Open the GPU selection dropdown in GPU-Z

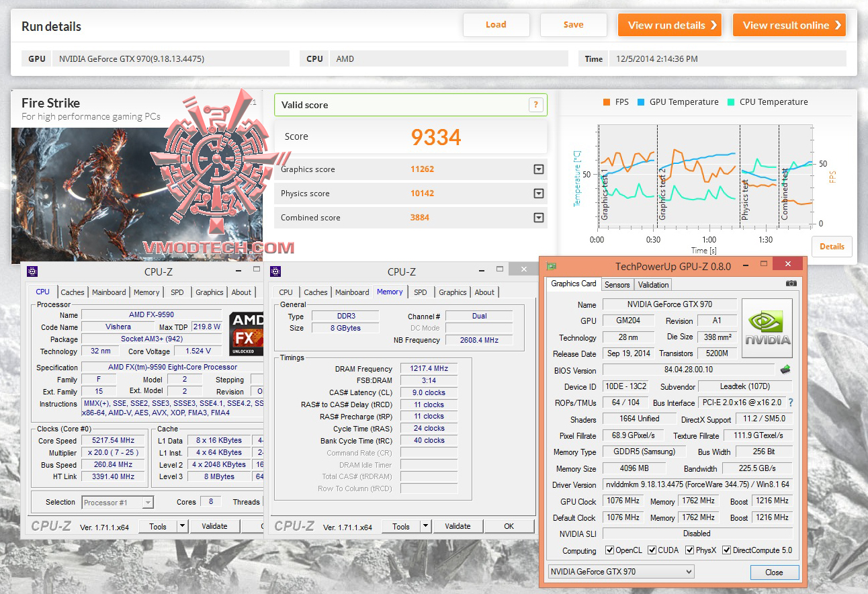pyautogui.click(x=621, y=572)
